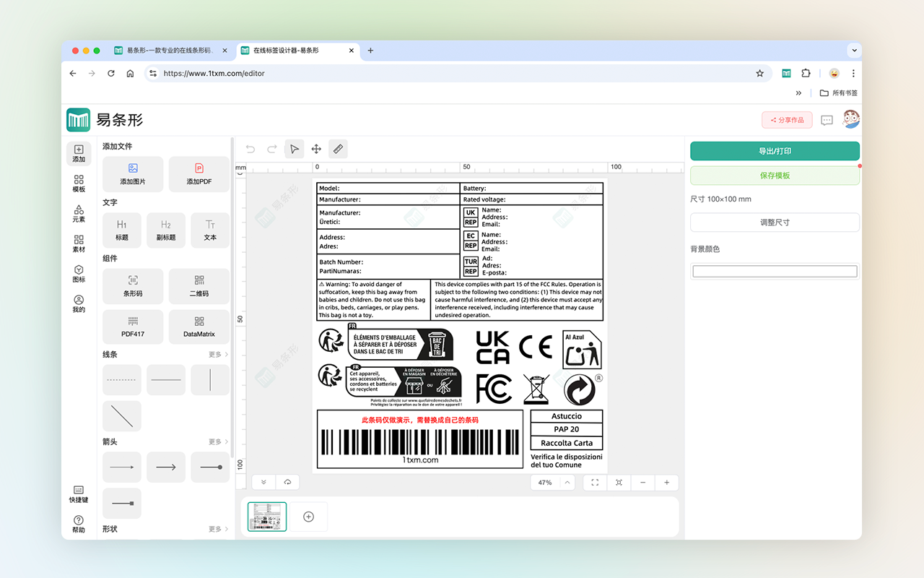Add a PDF417 barcode component
The image size is (924, 578).
(133, 327)
